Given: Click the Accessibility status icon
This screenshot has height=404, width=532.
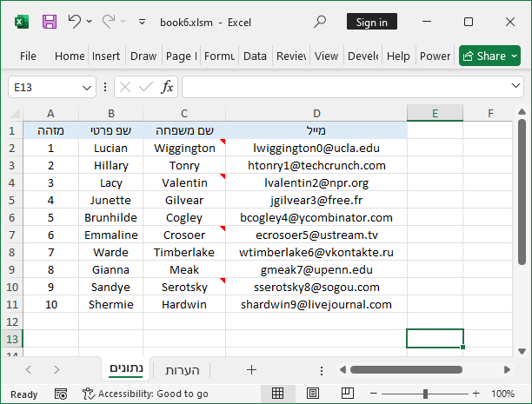Looking at the screenshot, I should 89,394.
